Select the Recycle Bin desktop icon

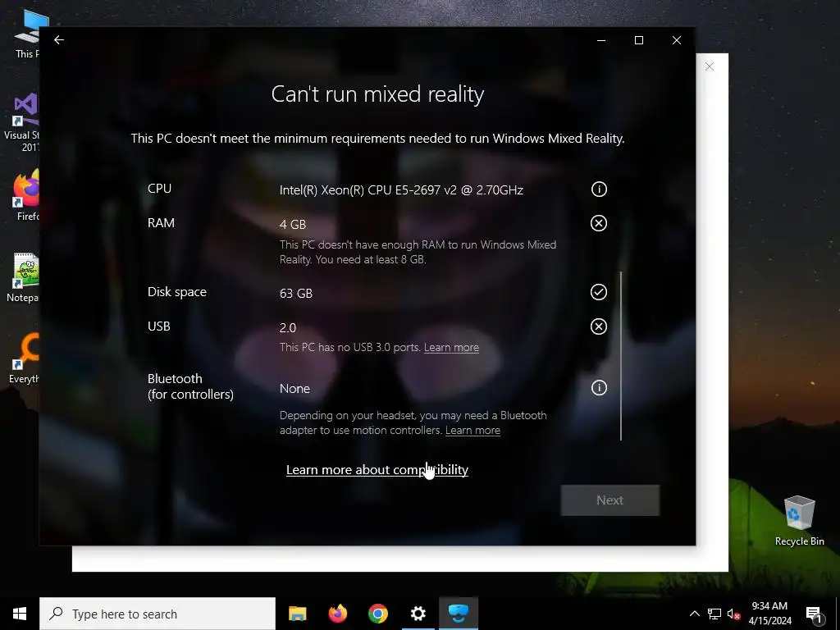coord(799,519)
